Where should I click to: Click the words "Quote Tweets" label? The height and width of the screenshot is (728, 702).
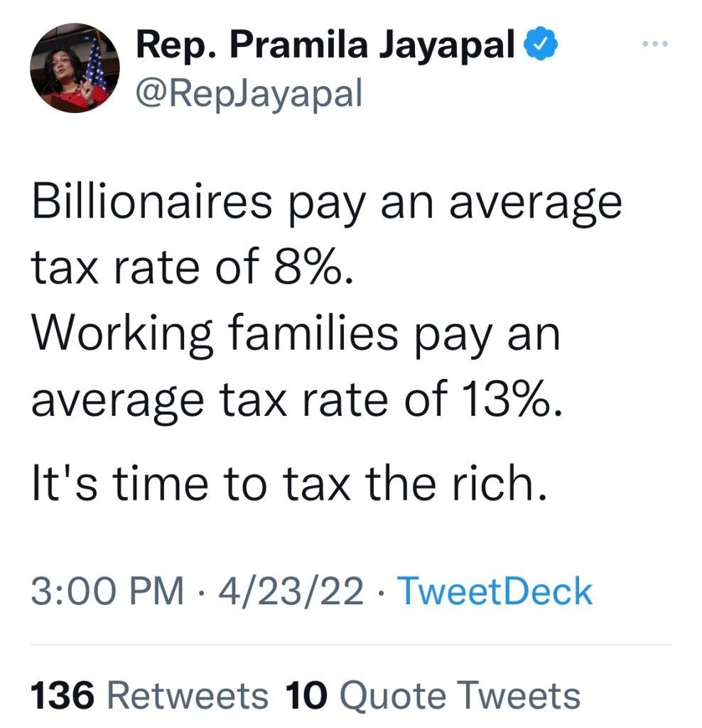tap(459, 695)
